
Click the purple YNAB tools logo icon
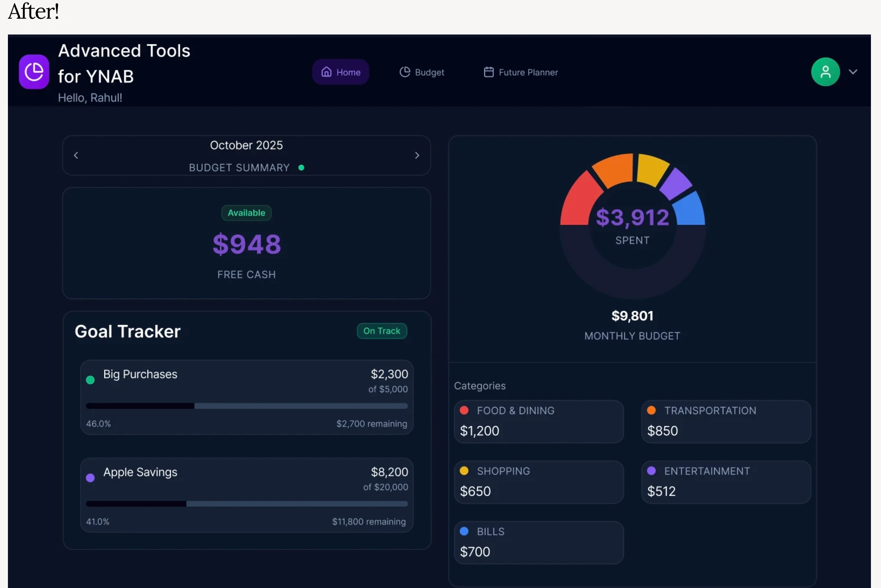pos(34,72)
